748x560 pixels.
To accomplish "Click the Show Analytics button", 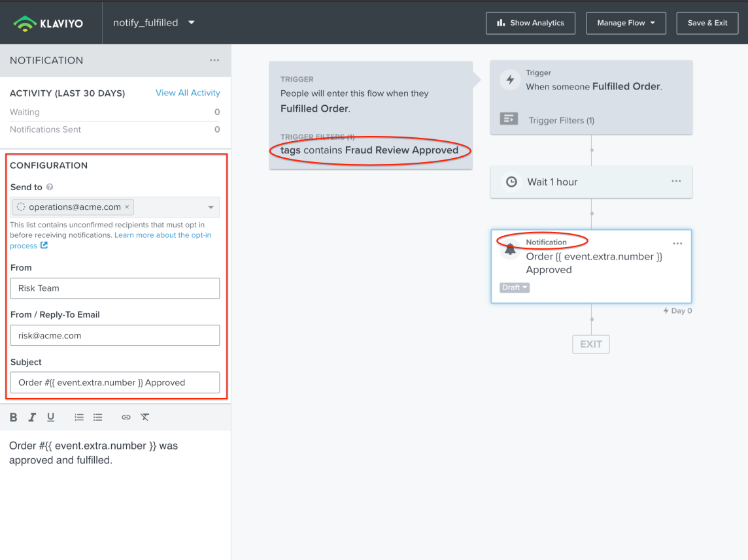I will point(530,23).
